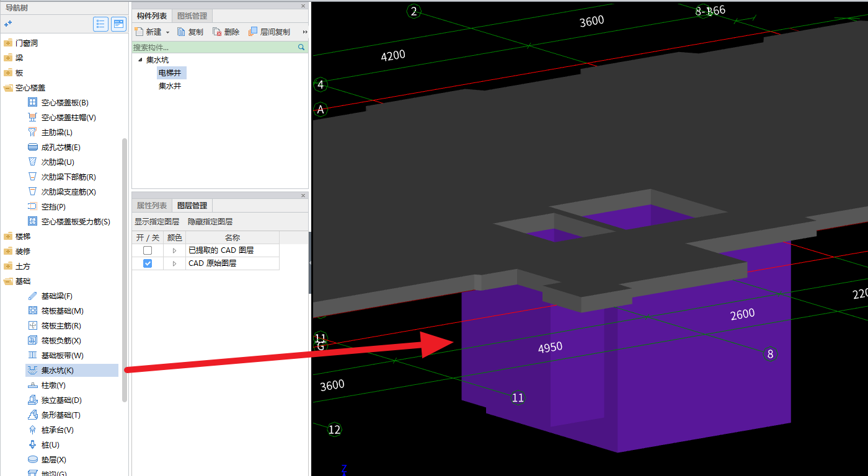
Task: Click 复制 copy component button
Action: pos(190,32)
